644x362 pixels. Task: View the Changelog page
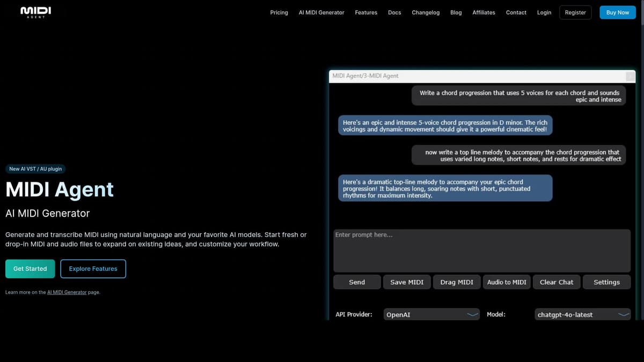tap(426, 12)
